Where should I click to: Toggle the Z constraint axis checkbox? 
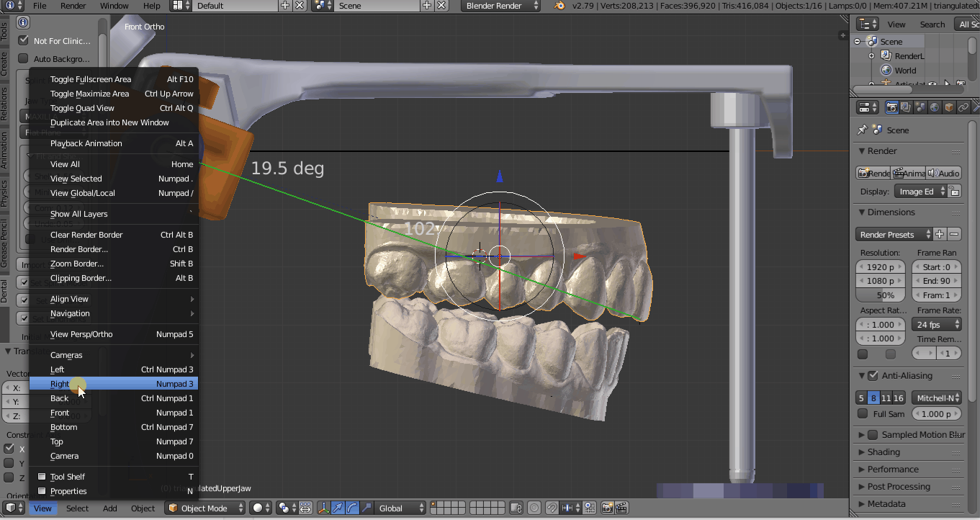click(9, 478)
